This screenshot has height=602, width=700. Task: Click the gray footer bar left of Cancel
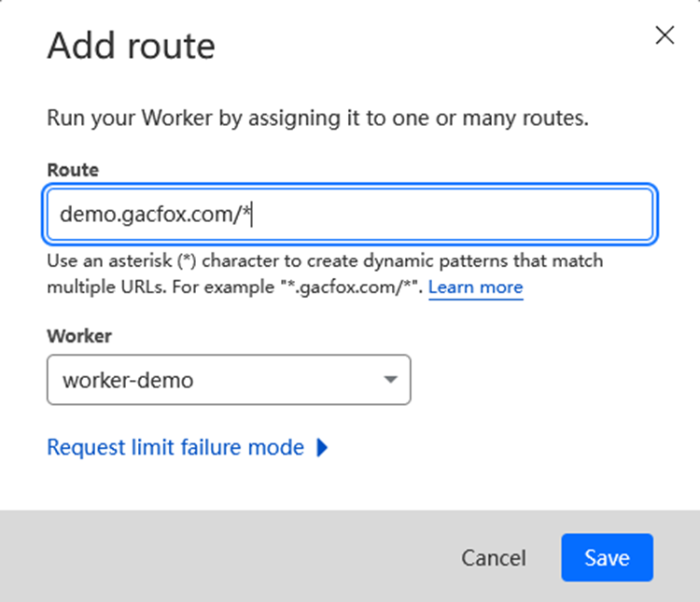point(233,558)
